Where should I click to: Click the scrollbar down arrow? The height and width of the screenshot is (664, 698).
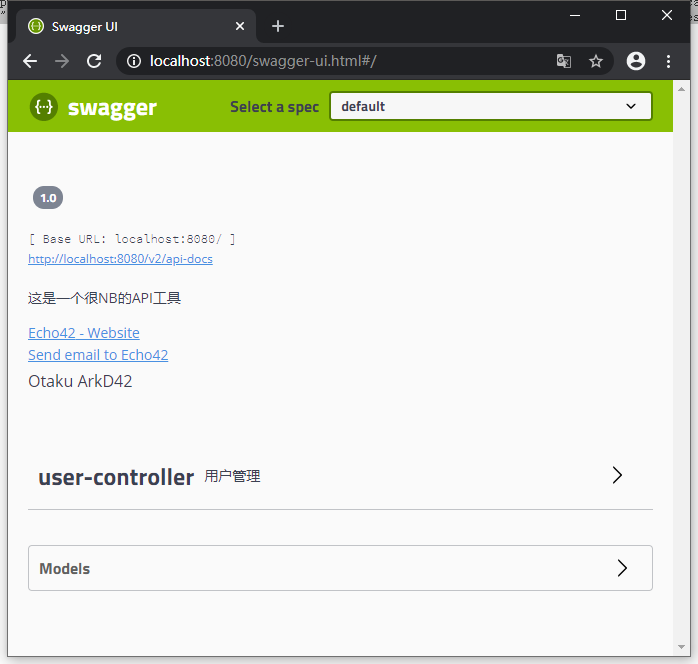click(x=681, y=647)
